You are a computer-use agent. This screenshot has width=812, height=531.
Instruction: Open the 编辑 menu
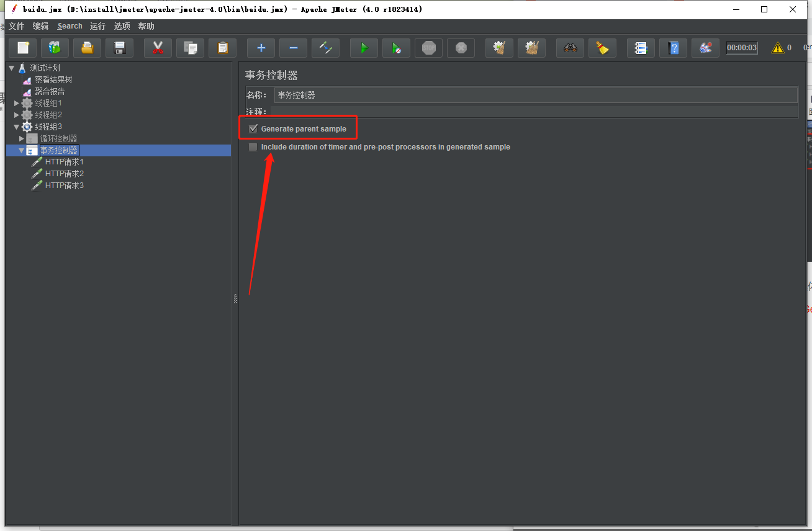(x=40, y=26)
